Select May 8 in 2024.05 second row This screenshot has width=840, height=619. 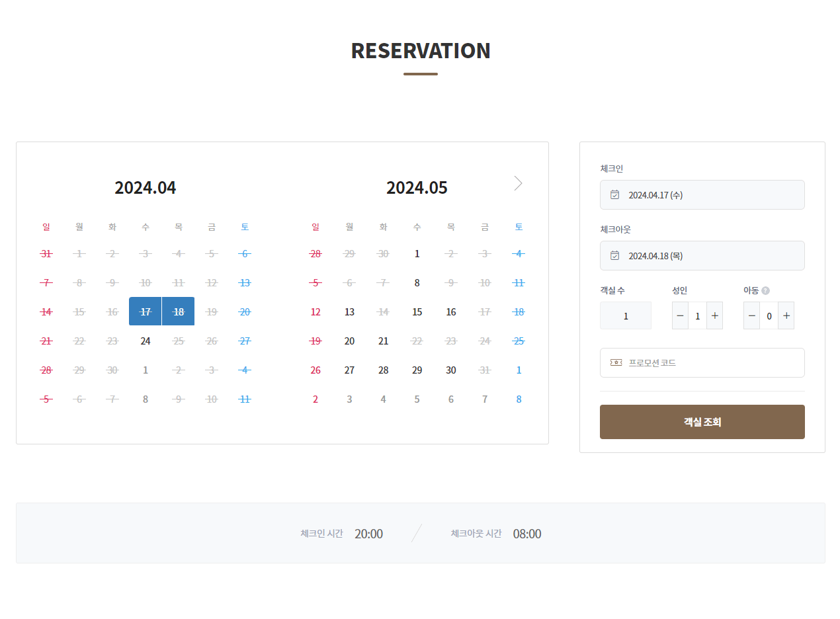(x=417, y=282)
